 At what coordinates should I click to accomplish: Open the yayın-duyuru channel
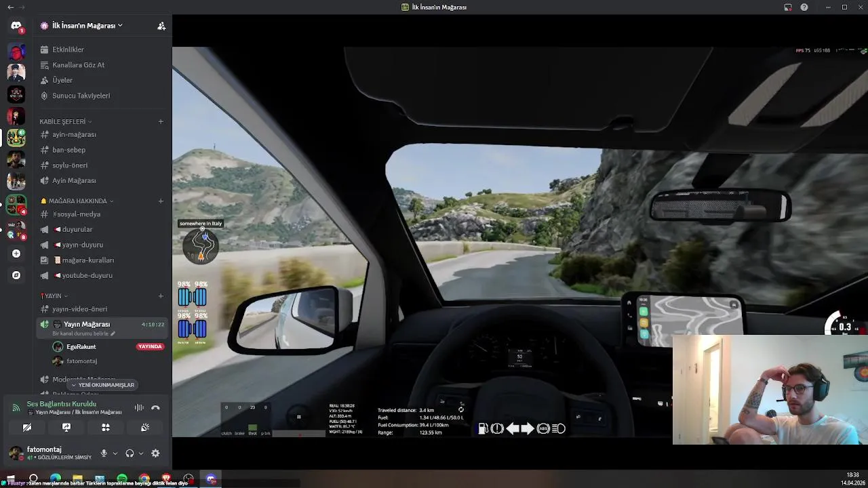[103, 245]
